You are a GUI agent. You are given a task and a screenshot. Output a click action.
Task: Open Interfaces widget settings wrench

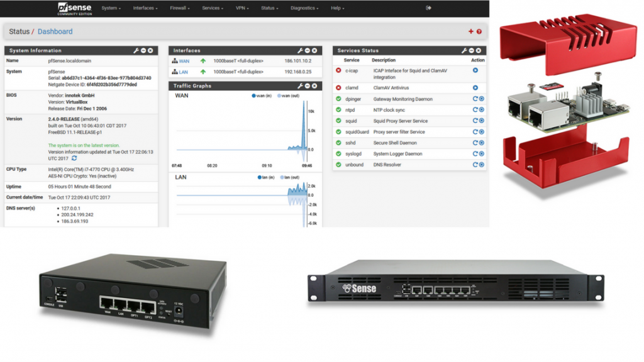(300, 50)
